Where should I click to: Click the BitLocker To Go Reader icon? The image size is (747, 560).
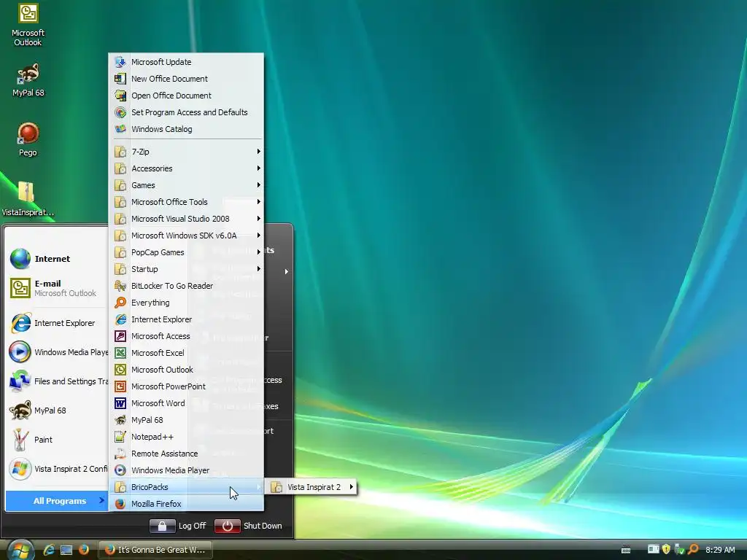[x=120, y=286]
